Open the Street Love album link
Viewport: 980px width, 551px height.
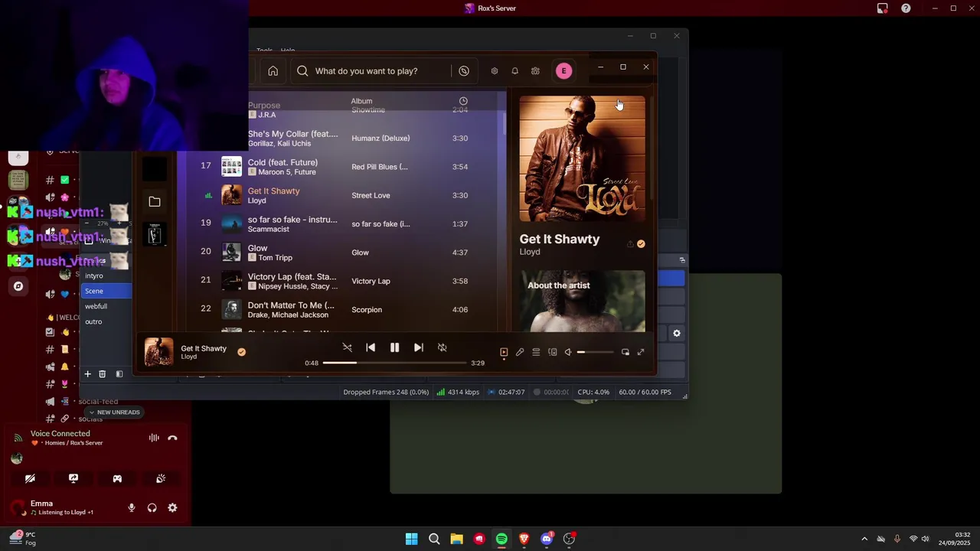[x=371, y=195]
